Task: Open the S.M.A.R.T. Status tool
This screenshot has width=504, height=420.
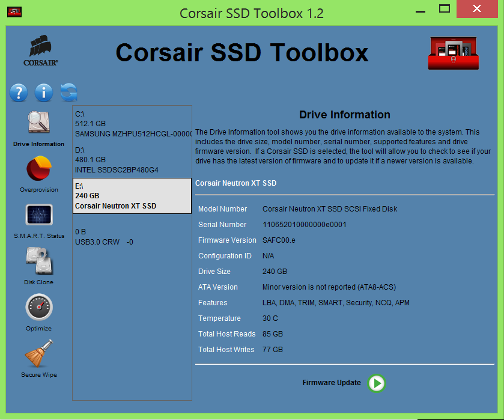Action: click(39, 216)
